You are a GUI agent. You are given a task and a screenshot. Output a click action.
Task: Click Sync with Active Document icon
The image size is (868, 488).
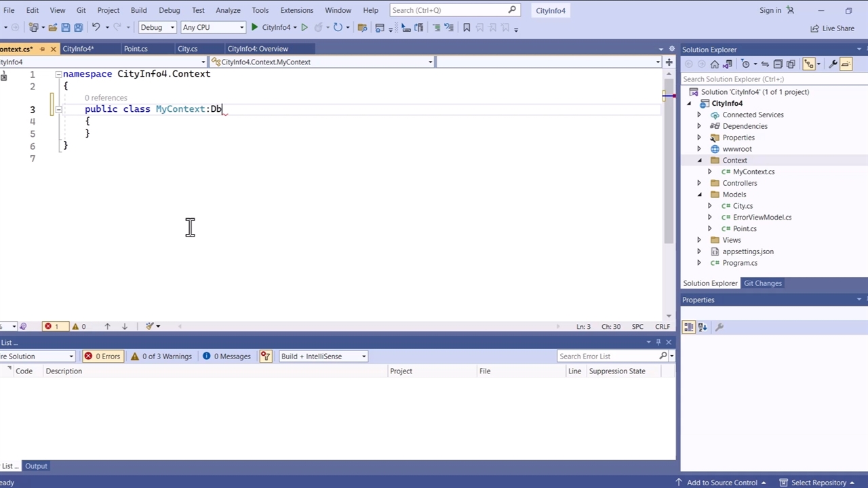765,64
